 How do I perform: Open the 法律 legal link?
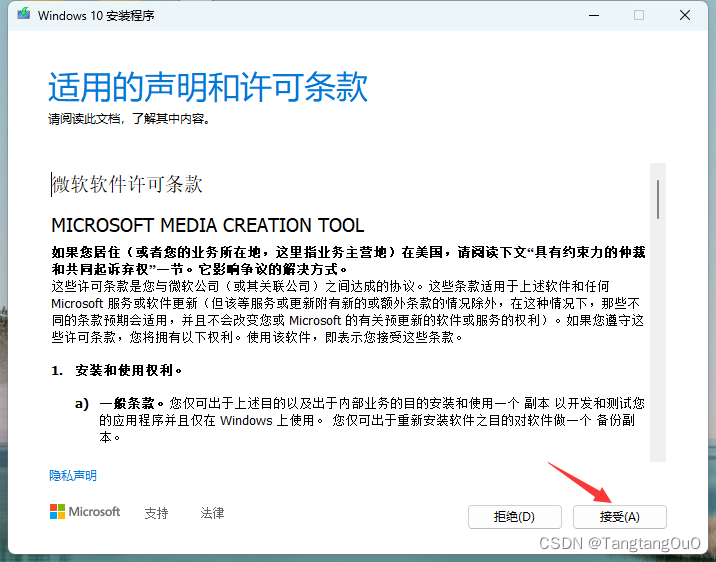click(x=212, y=513)
